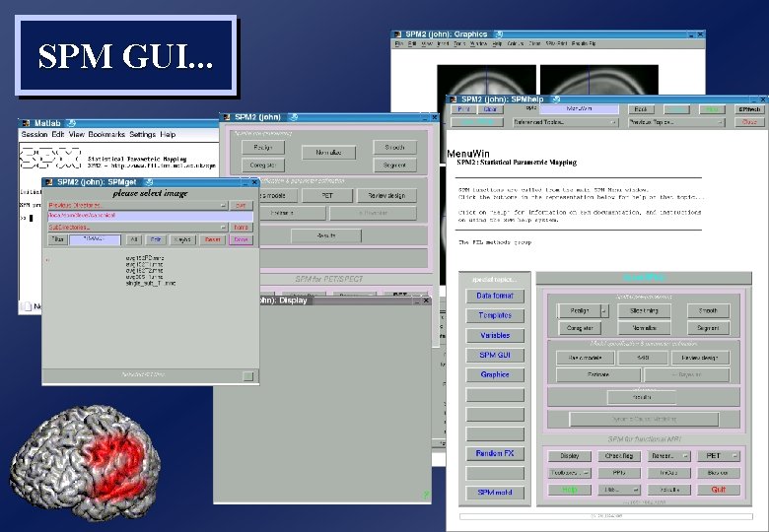The height and width of the screenshot is (532, 769).
Task: Click the sticky pin icon in Matlab title bar
Action: [x=71, y=123]
